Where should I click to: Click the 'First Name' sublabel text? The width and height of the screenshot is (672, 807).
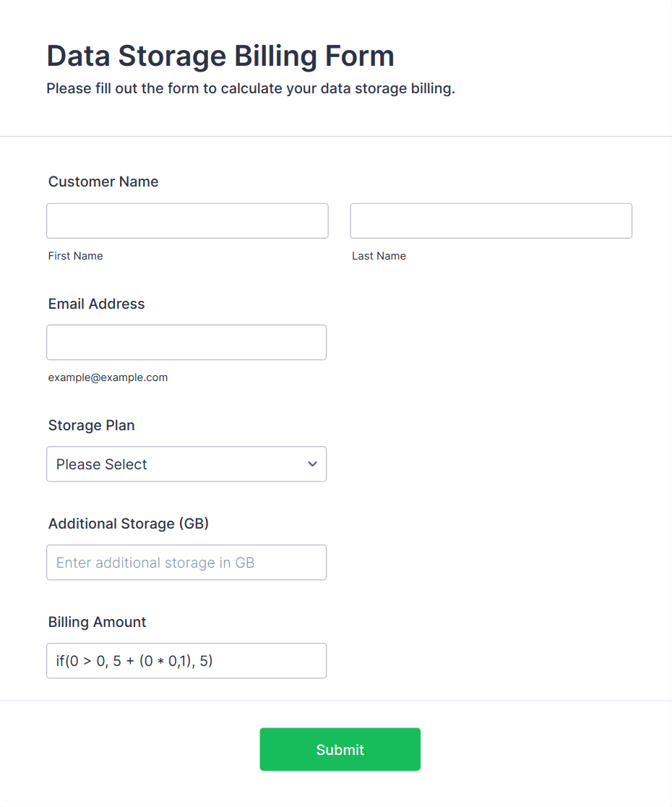tap(75, 256)
